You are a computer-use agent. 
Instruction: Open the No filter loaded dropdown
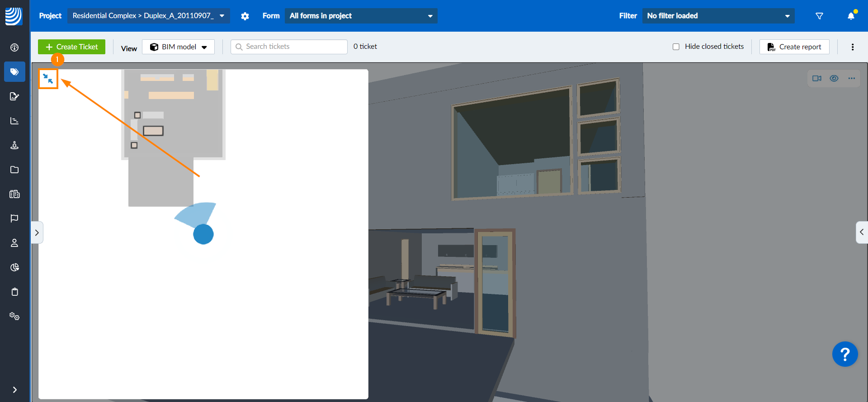click(718, 16)
